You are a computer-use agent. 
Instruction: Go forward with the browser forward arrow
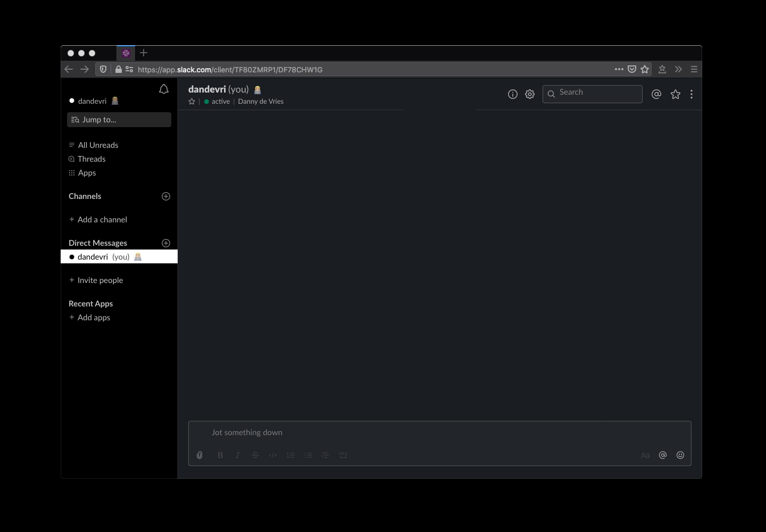(x=85, y=69)
